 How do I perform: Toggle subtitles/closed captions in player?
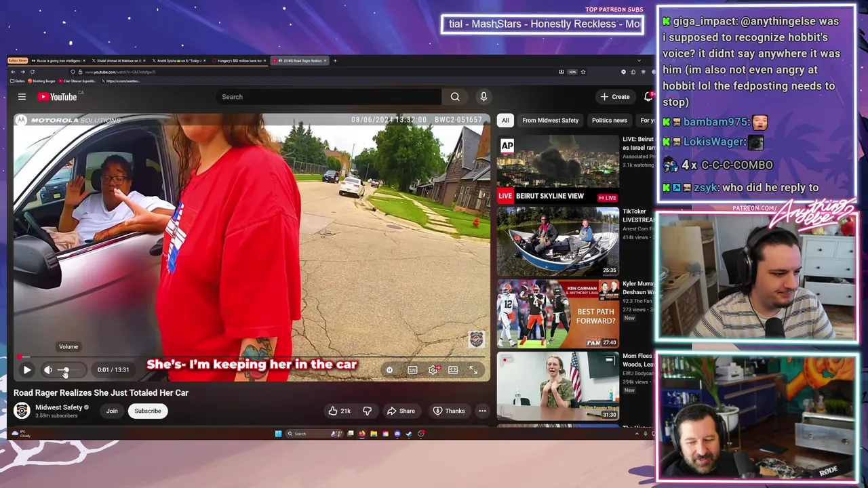pyautogui.click(x=412, y=370)
